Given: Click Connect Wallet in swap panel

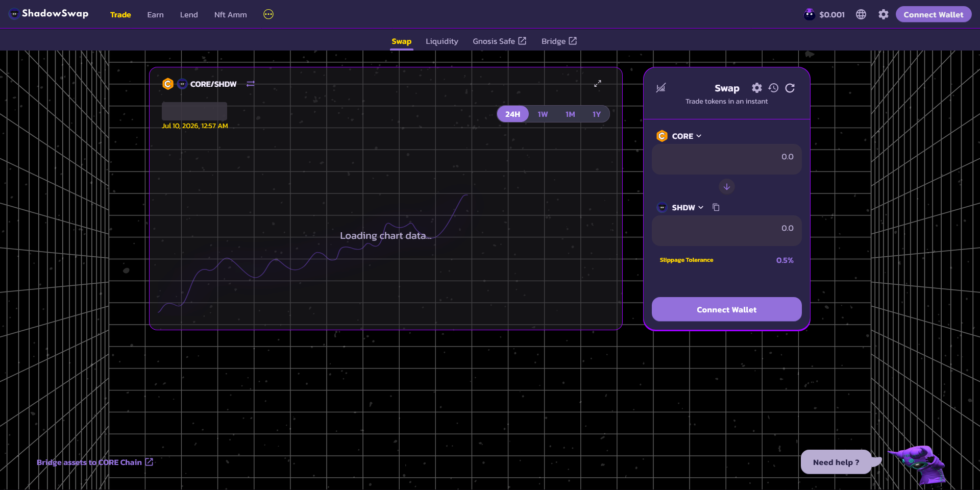Looking at the screenshot, I should 727,309.
